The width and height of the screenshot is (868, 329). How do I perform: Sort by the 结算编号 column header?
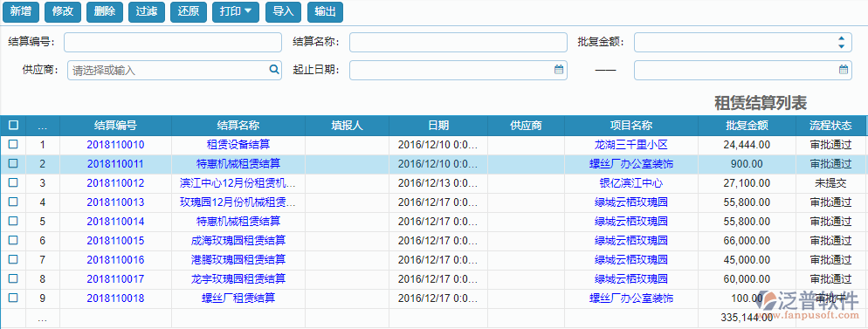pyautogui.click(x=115, y=126)
